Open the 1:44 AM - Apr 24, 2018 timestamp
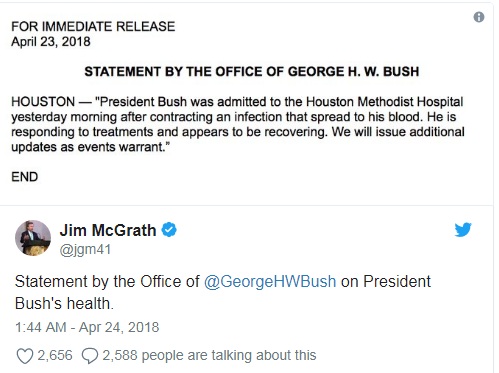This screenshot has width=499, height=373. coord(87,327)
